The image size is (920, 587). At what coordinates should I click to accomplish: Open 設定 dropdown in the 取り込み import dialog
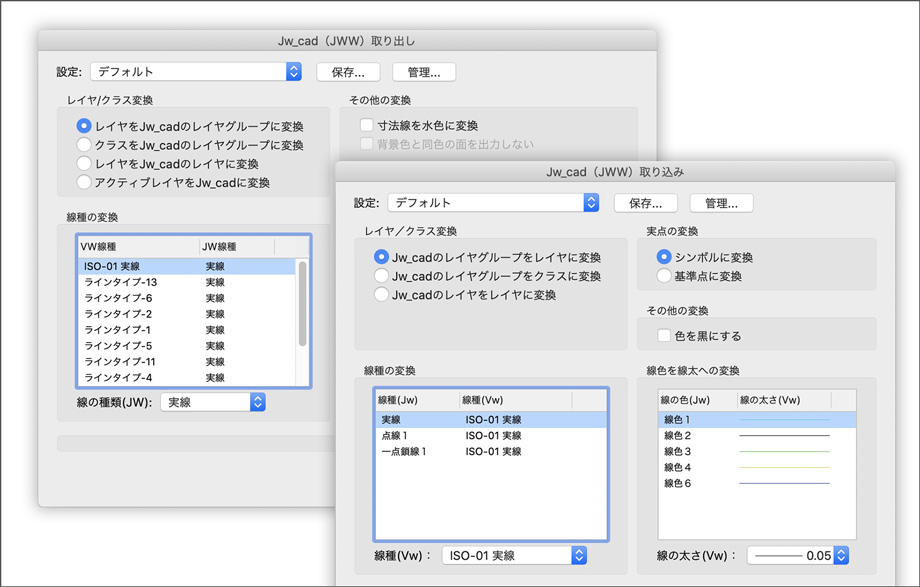(x=493, y=203)
